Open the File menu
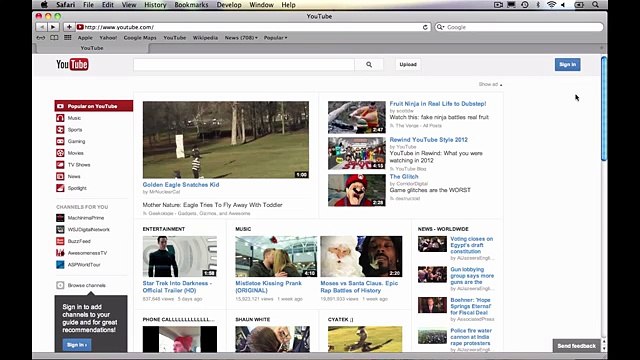640x360 pixels. pyautogui.click(x=88, y=5)
